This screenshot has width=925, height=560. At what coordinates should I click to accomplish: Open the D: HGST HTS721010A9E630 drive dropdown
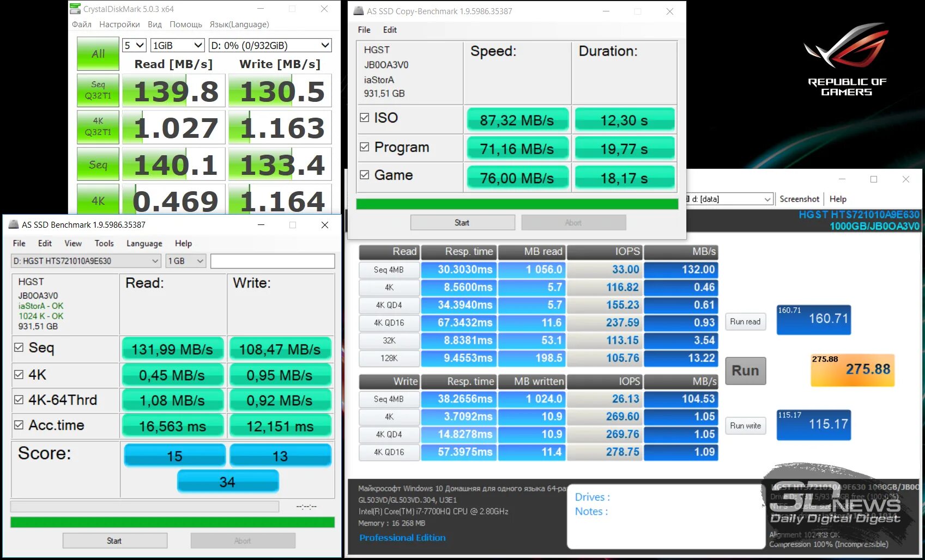click(86, 261)
